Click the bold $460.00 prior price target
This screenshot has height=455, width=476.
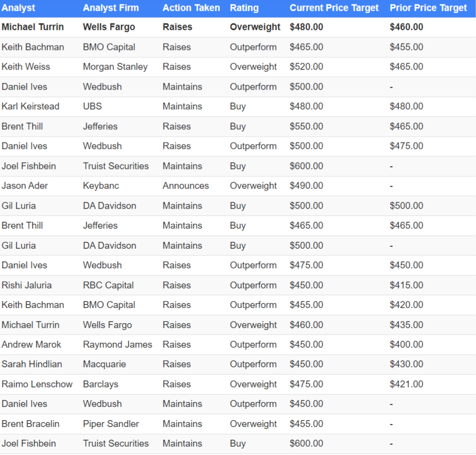[x=406, y=27]
